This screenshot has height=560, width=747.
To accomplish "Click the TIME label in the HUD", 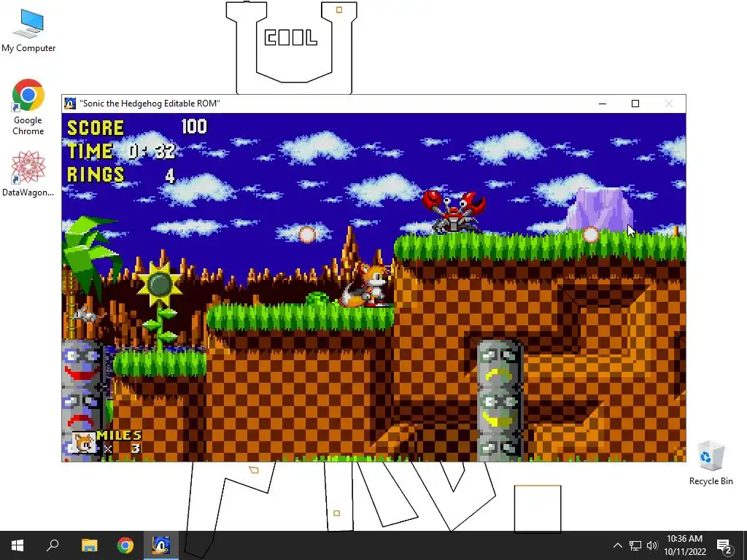I will click(90, 151).
